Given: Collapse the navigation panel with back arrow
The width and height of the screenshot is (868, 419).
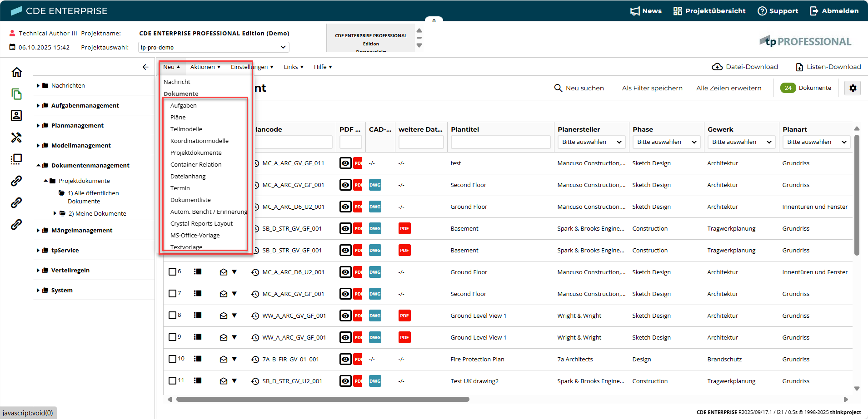Looking at the screenshot, I should click(x=145, y=67).
